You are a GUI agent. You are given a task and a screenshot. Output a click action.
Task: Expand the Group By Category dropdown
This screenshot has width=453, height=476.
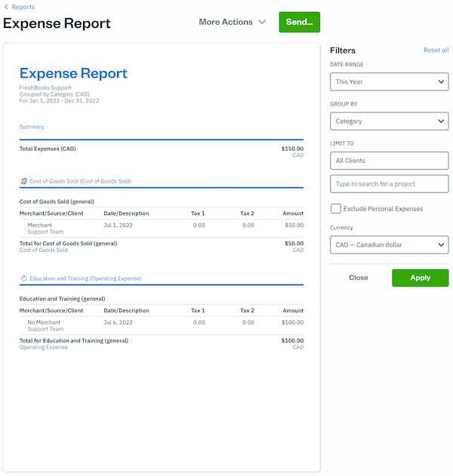(389, 121)
